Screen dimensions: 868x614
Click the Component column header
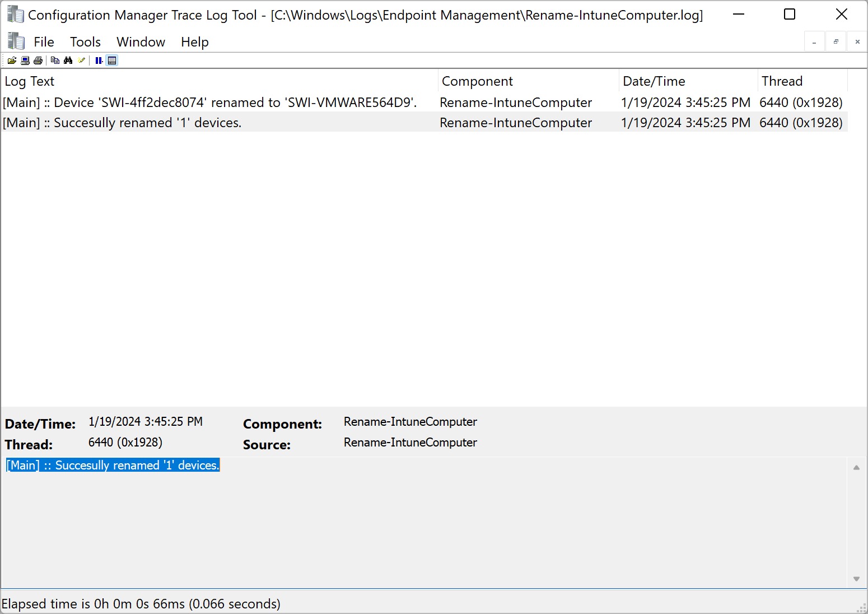click(x=477, y=81)
